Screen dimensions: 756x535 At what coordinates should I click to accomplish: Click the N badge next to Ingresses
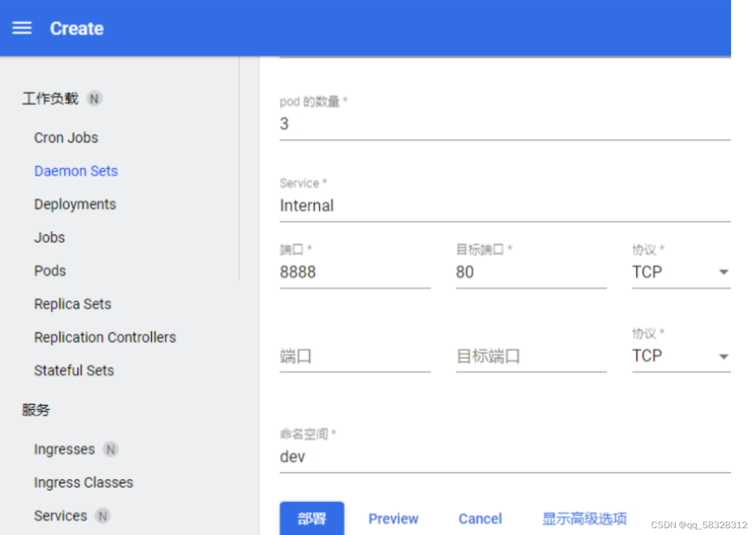point(112,449)
